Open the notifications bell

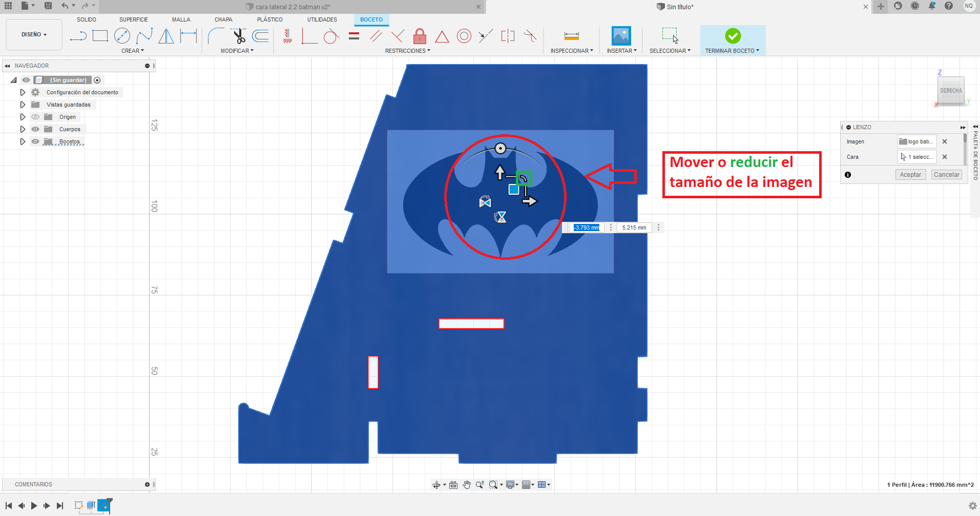pyautogui.click(x=932, y=6)
